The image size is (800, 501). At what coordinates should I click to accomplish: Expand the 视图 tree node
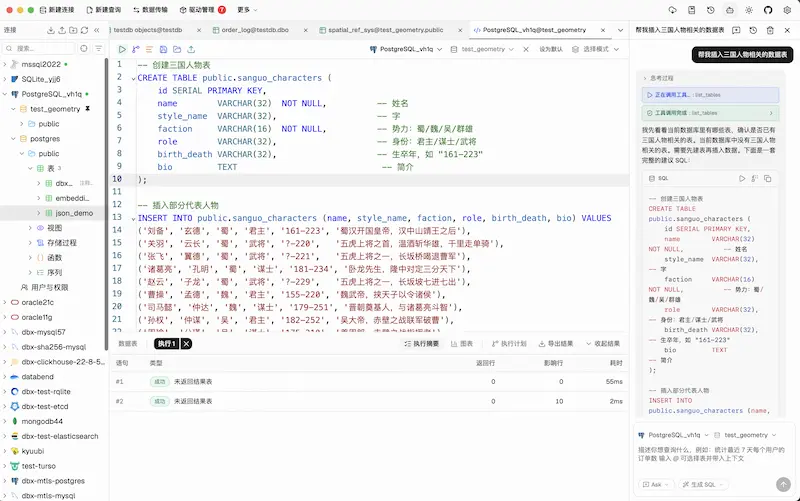click(30, 228)
